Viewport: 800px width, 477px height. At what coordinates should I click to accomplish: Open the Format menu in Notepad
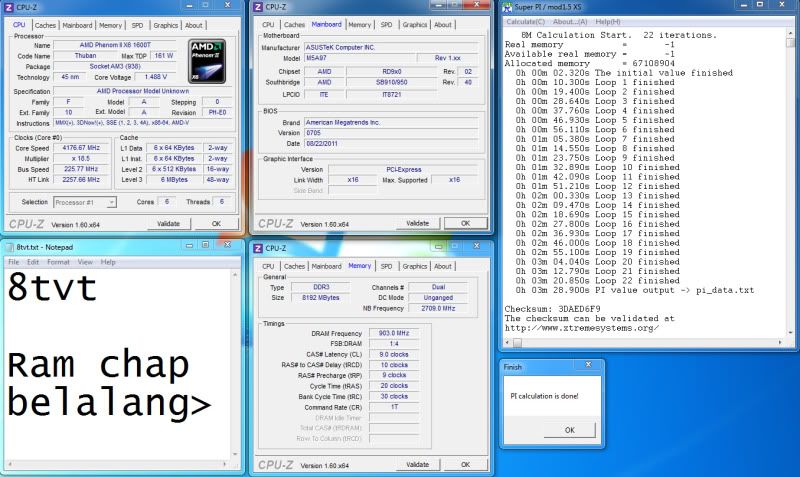click(58, 262)
